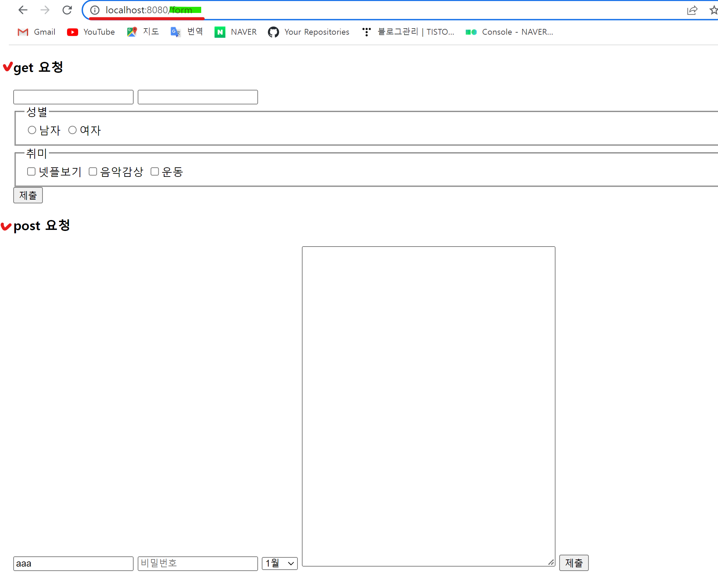Check the 음악감상 checkbox

(93, 172)
